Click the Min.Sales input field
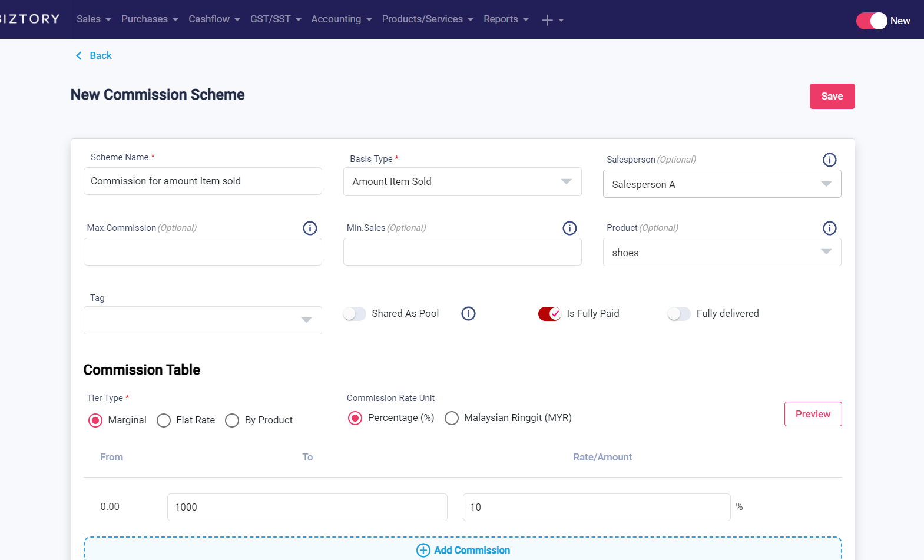This screenshot has width=924, height=560. [462, 251]
